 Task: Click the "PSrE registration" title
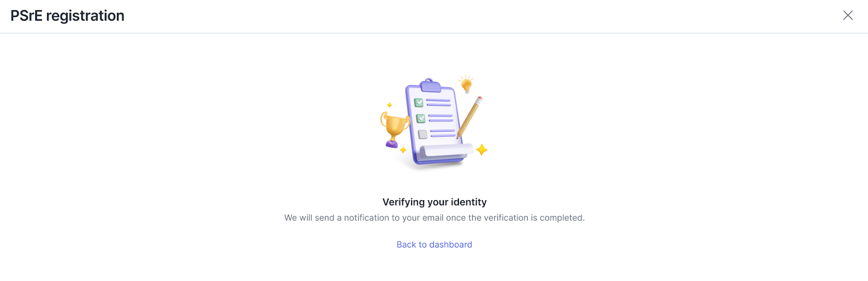[x=67, y=16]
